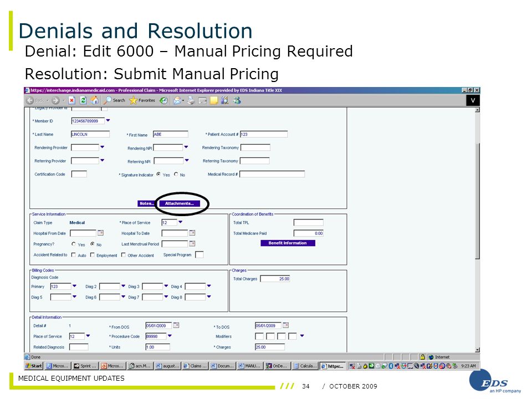Open the service header Place of Service dropdown

[181, 222]
